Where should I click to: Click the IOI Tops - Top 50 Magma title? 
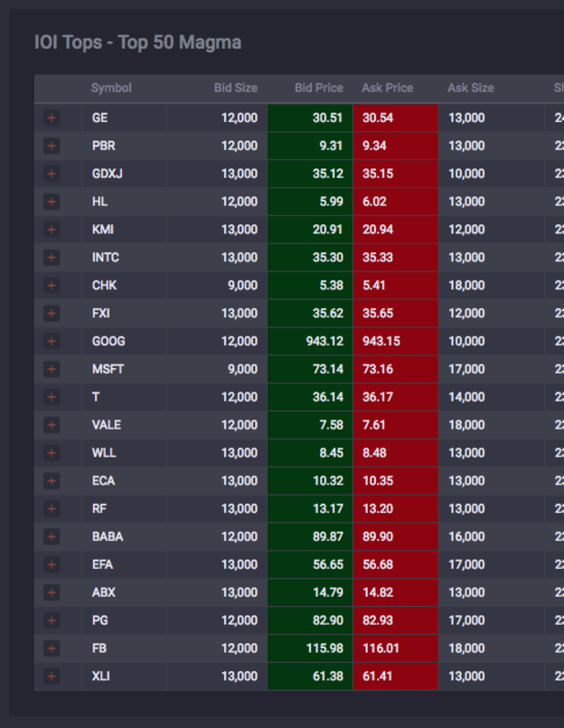[x=138, y=43]
